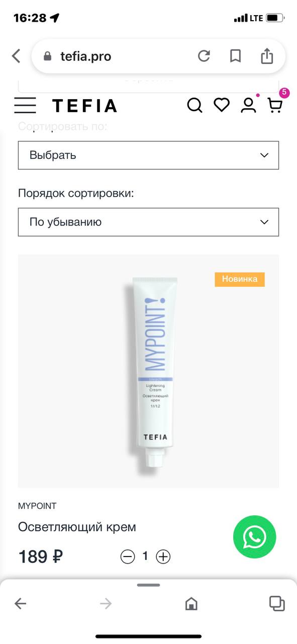Go to browser home icon in bottom bar

coord(191,603)
